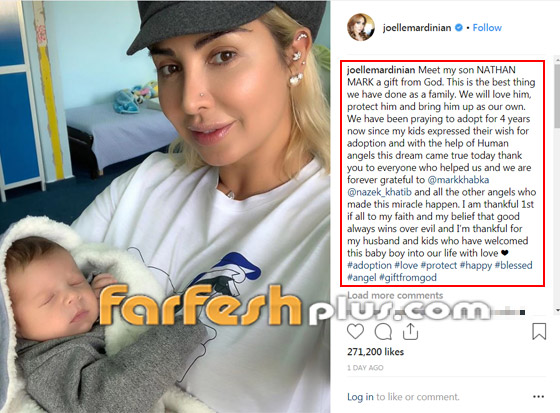Screen dimensions: 560x413
Task: Like the post with the heart icon
Action: 355,331
